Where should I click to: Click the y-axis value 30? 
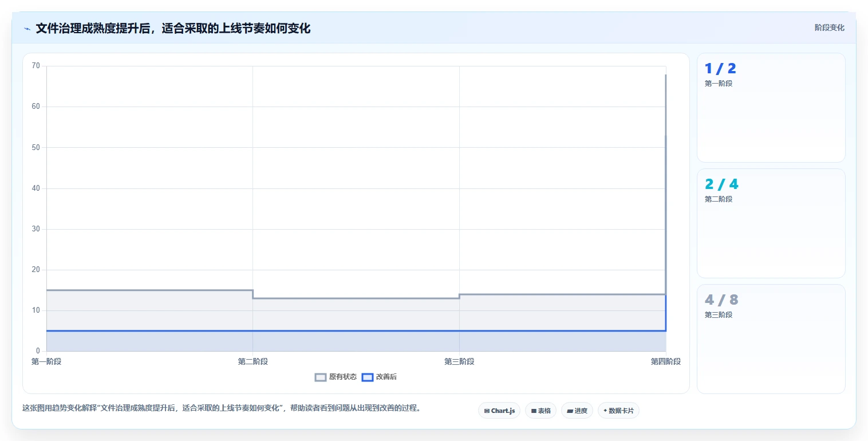click(36, 229)
